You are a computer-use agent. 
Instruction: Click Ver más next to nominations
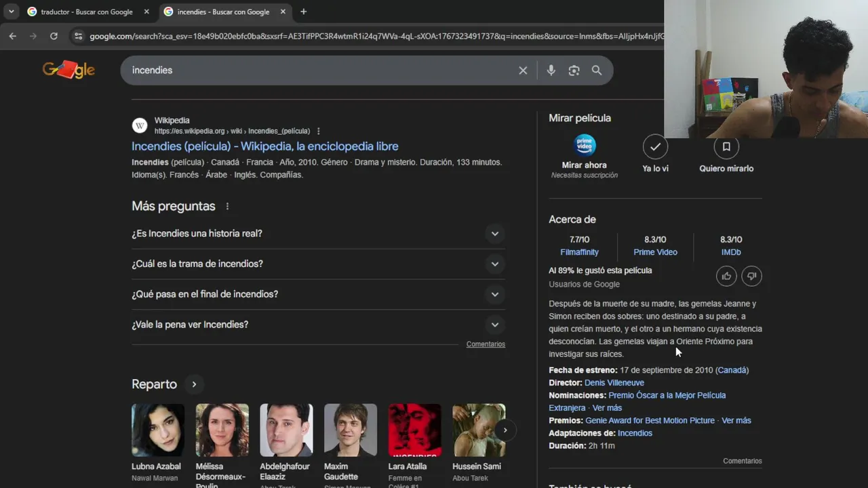click(607, 408)
